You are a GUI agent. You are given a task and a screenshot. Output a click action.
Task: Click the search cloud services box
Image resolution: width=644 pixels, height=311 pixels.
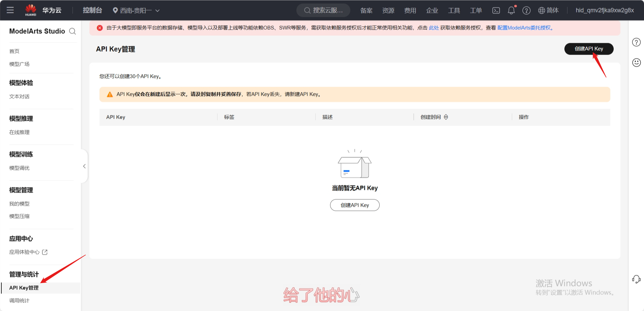[323, 10]
